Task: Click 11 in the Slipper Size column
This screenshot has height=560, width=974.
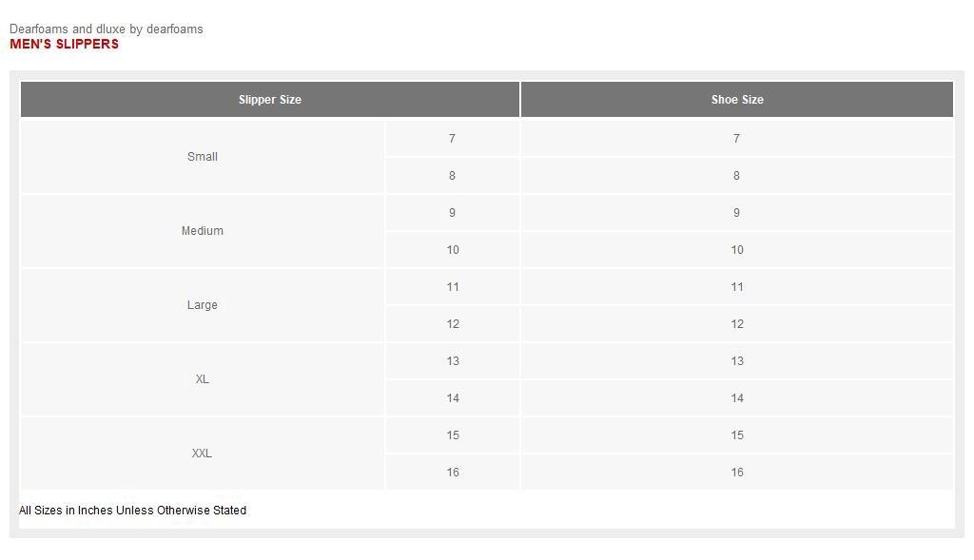Action: (x=453, y=287)
